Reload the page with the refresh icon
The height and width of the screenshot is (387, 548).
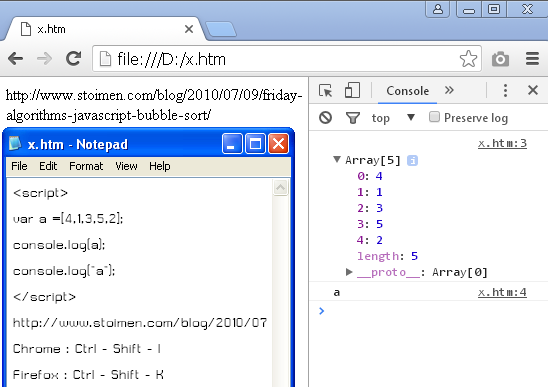pyautogui.click(x=73, y=58)
